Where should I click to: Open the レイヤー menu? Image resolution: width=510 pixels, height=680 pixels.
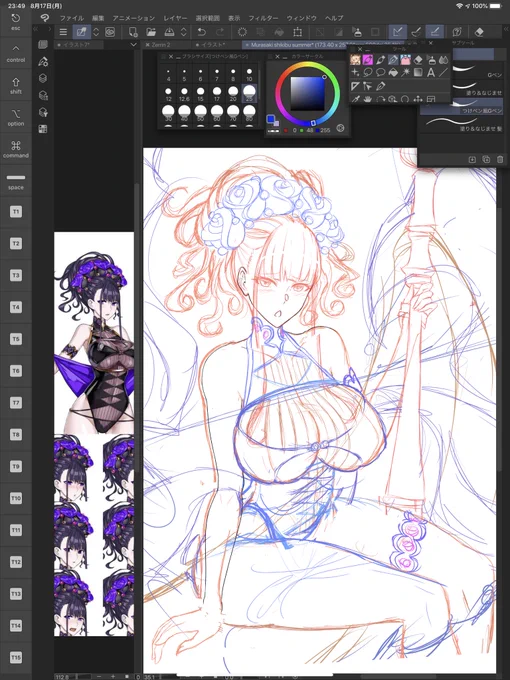coord(175,18)
